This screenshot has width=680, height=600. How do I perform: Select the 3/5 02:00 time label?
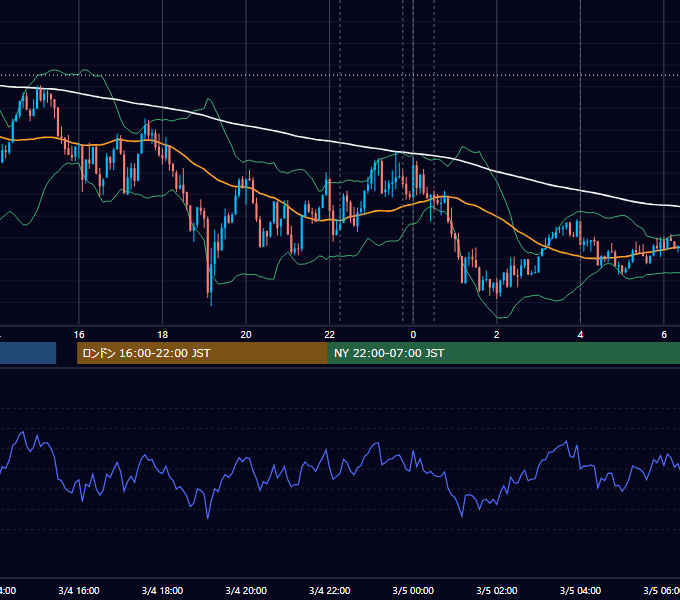[497, 590]
